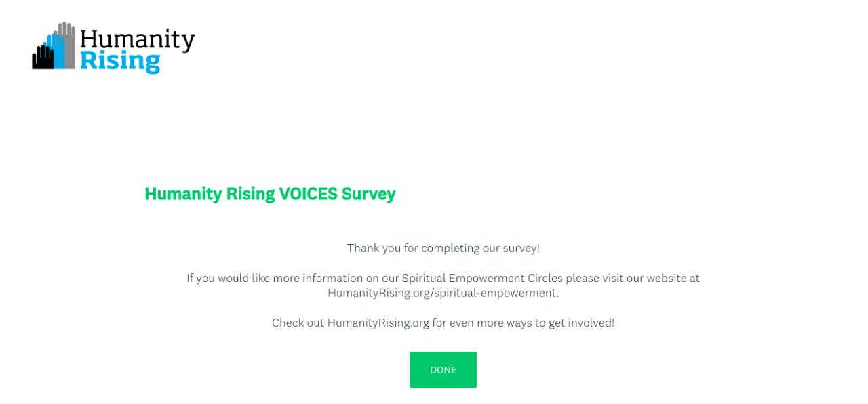Viewport: 868px width, 404px height.
Task: Click the phrase "Spiritual Empowerment Circles"
Action: click(x=481, y=278)
